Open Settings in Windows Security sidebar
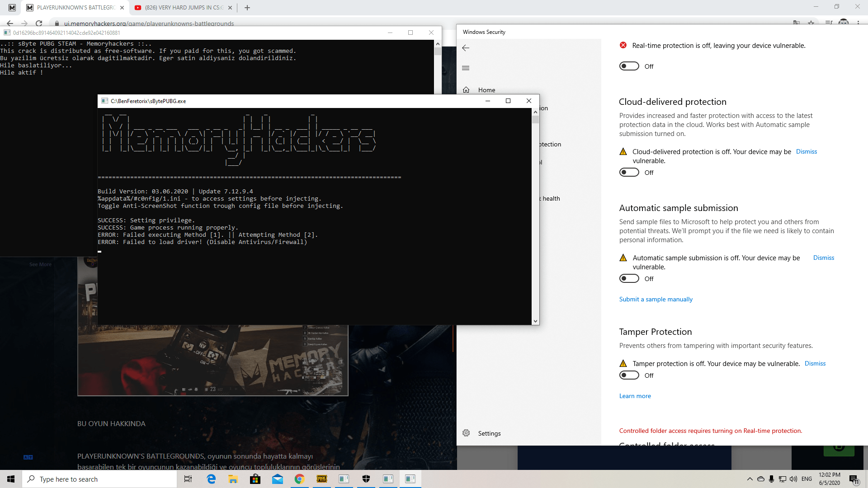Screen dimensions: 868x488 pyautogui.click(x=489, y=433)
